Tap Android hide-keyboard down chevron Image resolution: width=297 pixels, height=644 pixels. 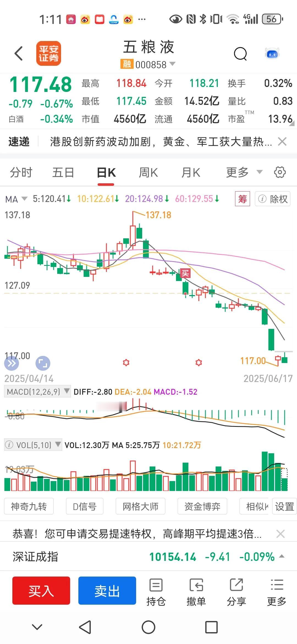pyautogui.click(x=37, y=627)
